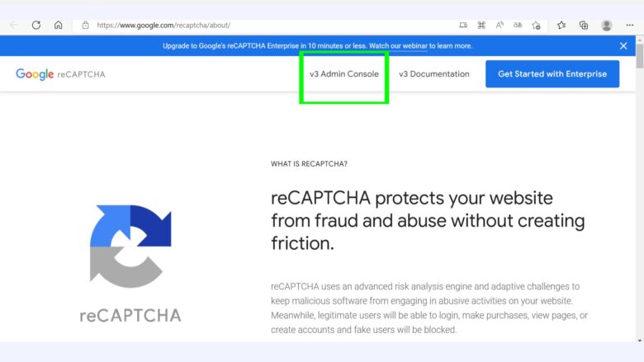Viewport: 644px width, 362px height.
Task: Click the gray reCAPTCHA wordmark under logo
Action: coord(130,316)
